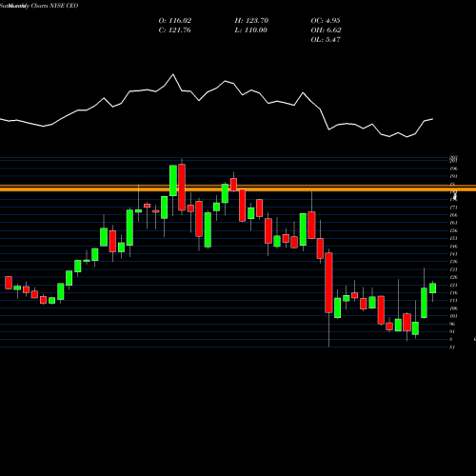The height and width of the screenshot is (476, 476).
Task: Click the 91 price axis label
Action: [x=453, y=331]
